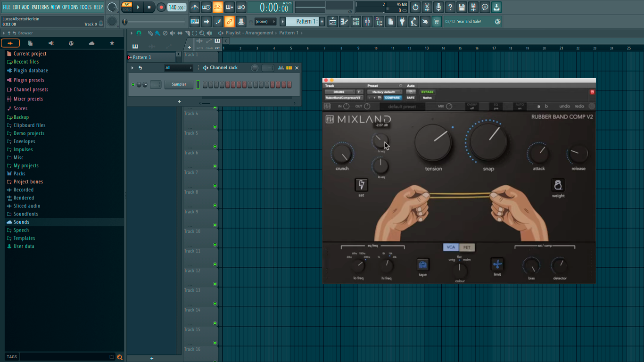Toggle the orange link multi-controller icon
This screenshot has width=644, height=362.
tap(229, 21)
